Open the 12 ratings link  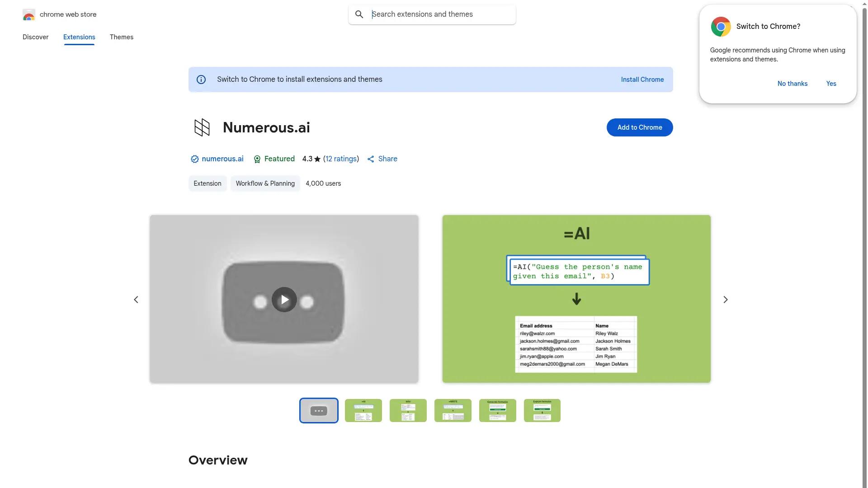[341, 159]
